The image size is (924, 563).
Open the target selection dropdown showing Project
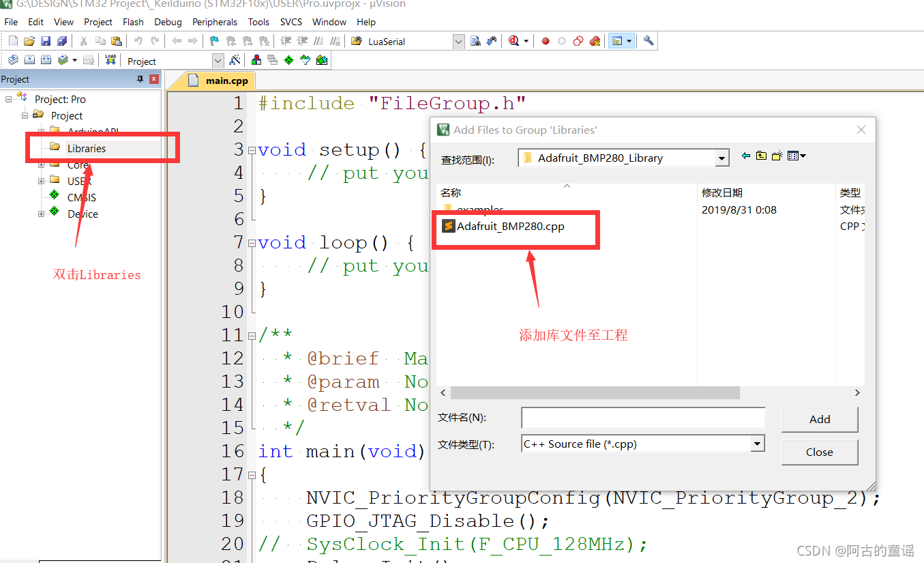217,61
